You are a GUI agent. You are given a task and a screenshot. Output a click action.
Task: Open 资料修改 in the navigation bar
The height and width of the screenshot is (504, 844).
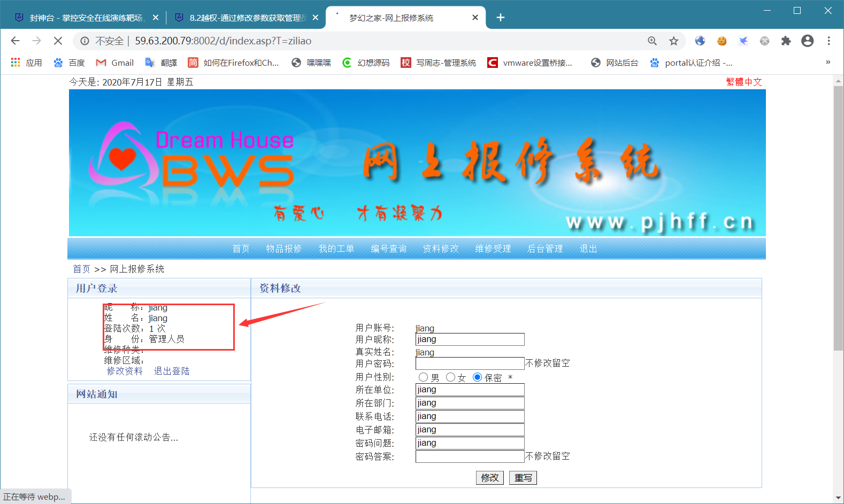click(x=441, y=249)
